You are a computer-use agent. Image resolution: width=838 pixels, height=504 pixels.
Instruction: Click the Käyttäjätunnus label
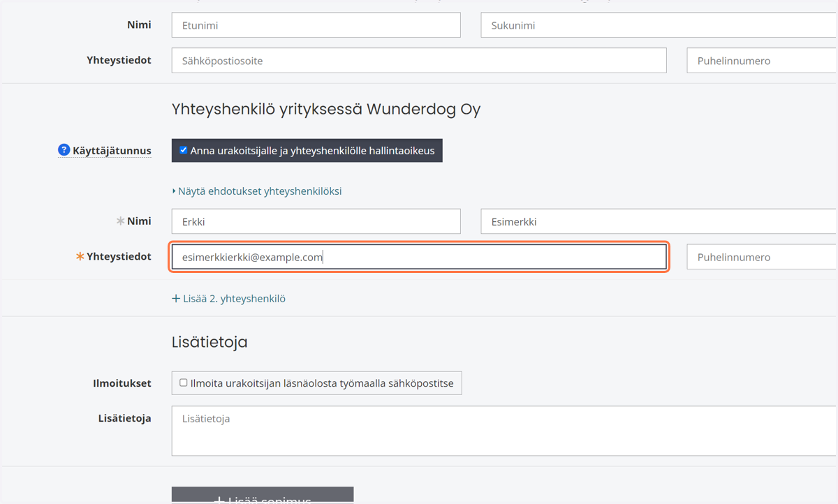(112, 151)
